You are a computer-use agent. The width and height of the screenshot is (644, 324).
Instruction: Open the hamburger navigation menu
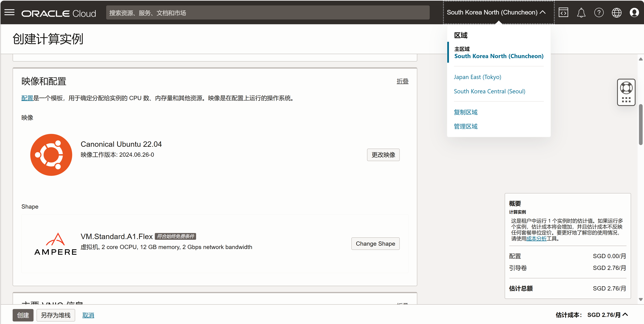tap(9, 12)
